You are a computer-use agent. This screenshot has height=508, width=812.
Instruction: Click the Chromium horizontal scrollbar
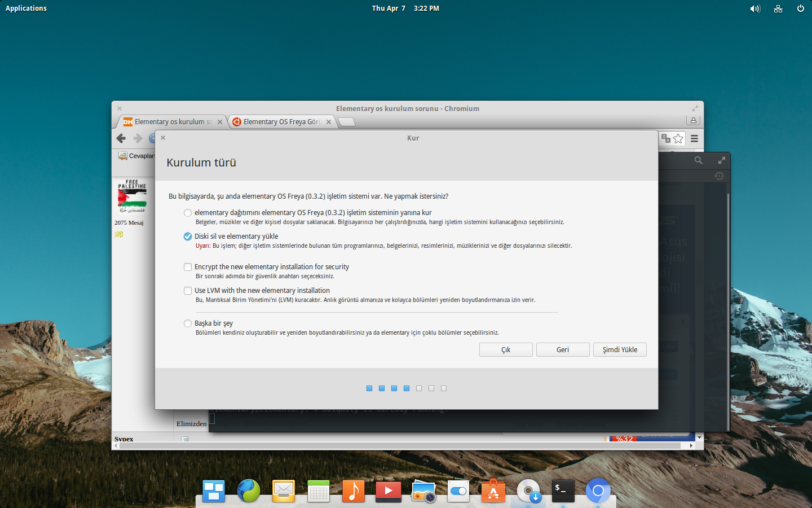(x=399, y=445)
